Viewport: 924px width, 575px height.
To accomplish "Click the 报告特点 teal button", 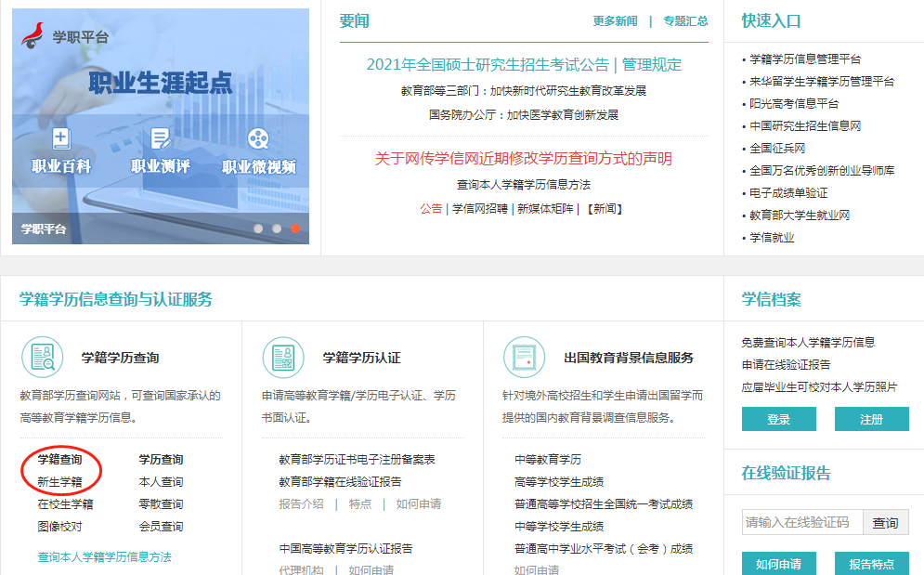I will tap(872, 564).
